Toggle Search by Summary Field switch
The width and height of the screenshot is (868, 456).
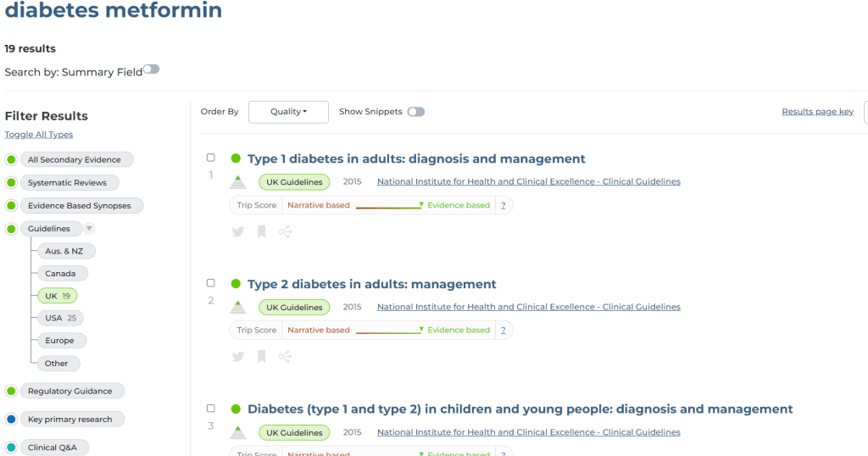(151, 70)
